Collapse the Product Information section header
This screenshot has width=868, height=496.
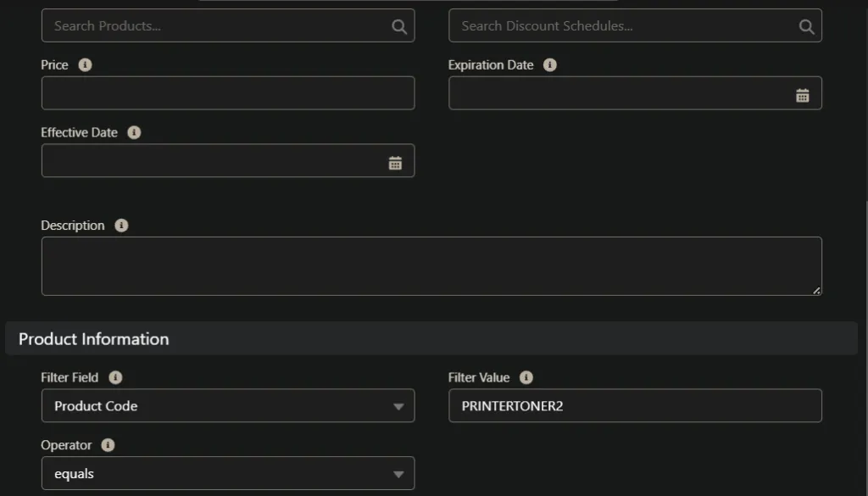[x=431, y=338]
